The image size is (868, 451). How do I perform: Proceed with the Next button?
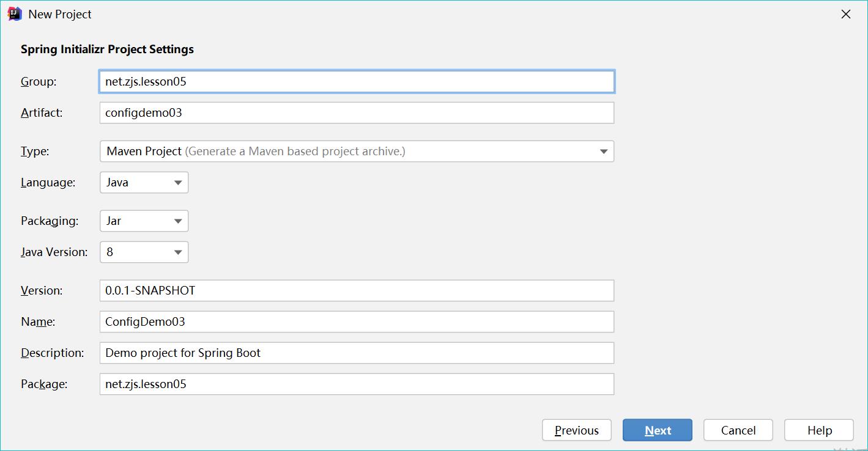click(658, 430)
